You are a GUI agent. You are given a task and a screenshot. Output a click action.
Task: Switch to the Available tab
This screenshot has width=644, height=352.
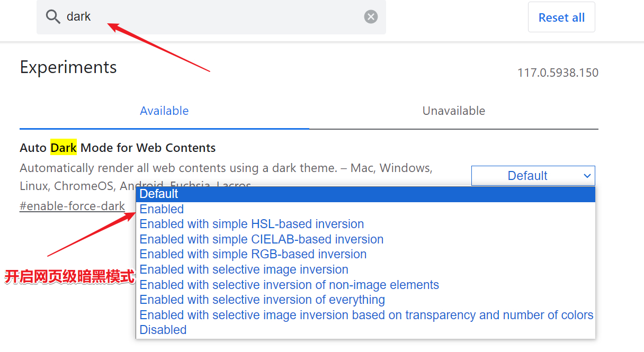[x=164, y=111]
